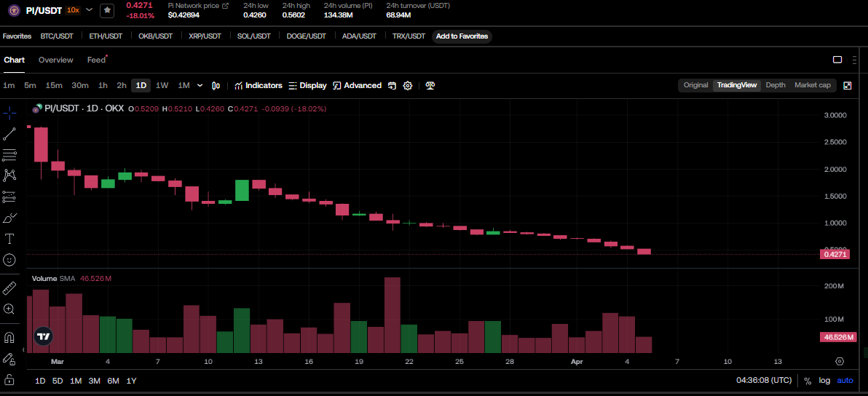Open BTC/USDT from favorites bar
The height and width of the screenshot is (396, 868).
point(57,36)
